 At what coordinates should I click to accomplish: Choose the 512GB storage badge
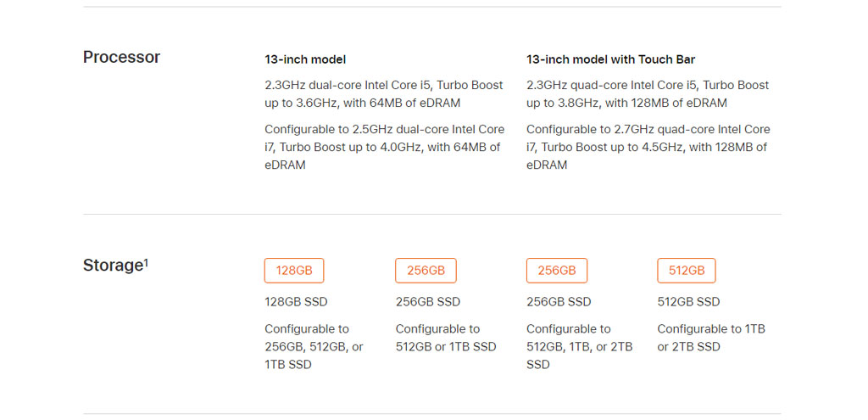(687, 271)
